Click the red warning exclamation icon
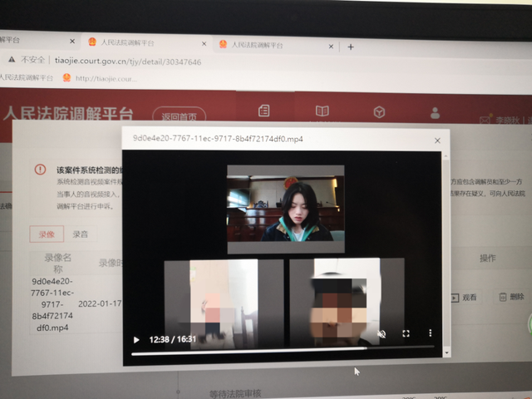The width and height of the screenshot is (532, 399). click(40, 170)
